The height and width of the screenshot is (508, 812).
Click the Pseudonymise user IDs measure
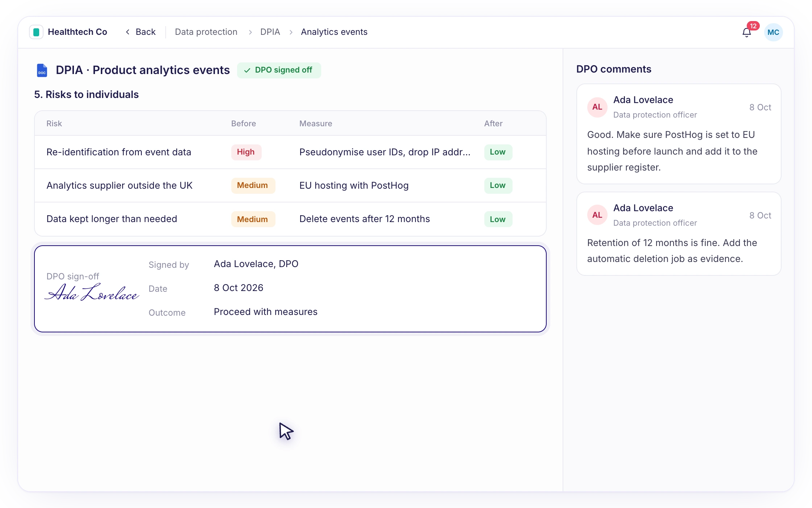tap(385, 152)
